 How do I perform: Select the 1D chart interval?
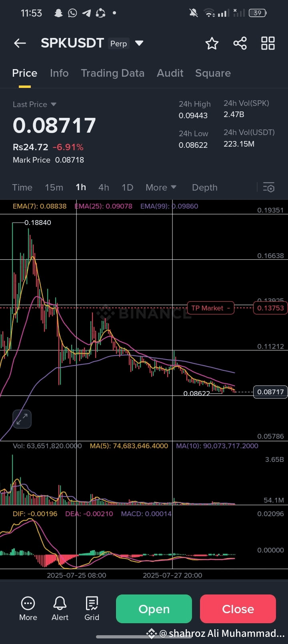(x=127, y=187)
